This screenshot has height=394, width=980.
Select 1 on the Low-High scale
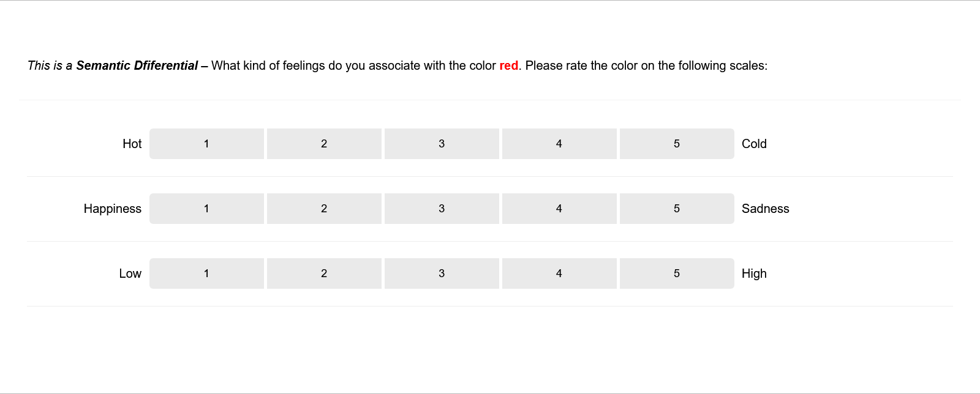[206, 273]
